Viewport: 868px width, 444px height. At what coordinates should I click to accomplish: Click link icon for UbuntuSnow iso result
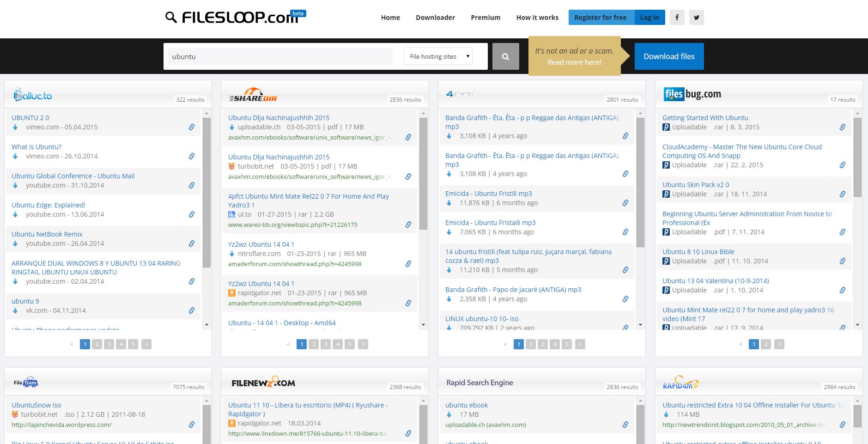[x=191, y=425]
